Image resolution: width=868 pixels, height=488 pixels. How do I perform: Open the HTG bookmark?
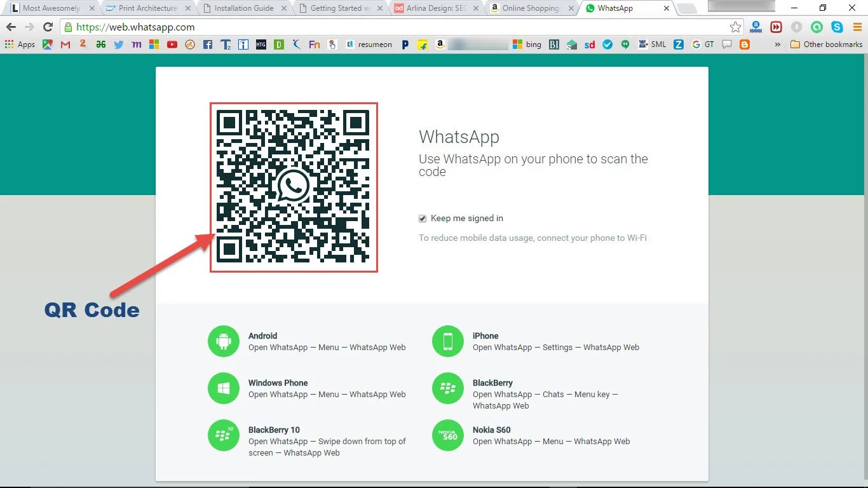261,44
